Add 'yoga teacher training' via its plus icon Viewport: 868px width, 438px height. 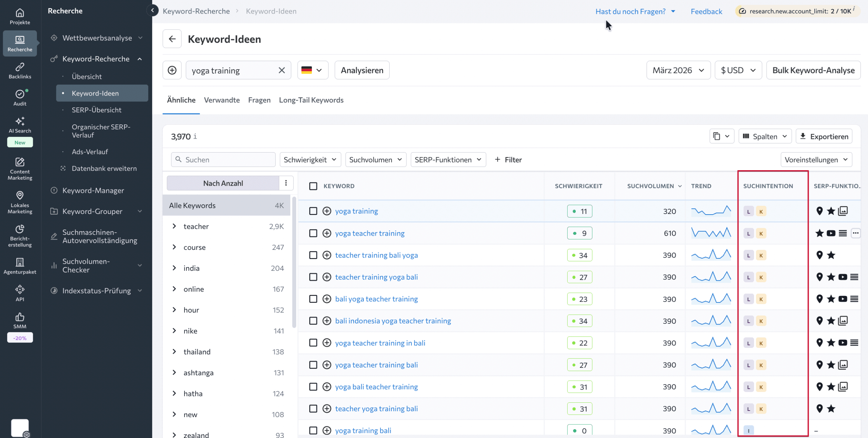point(327,233)
